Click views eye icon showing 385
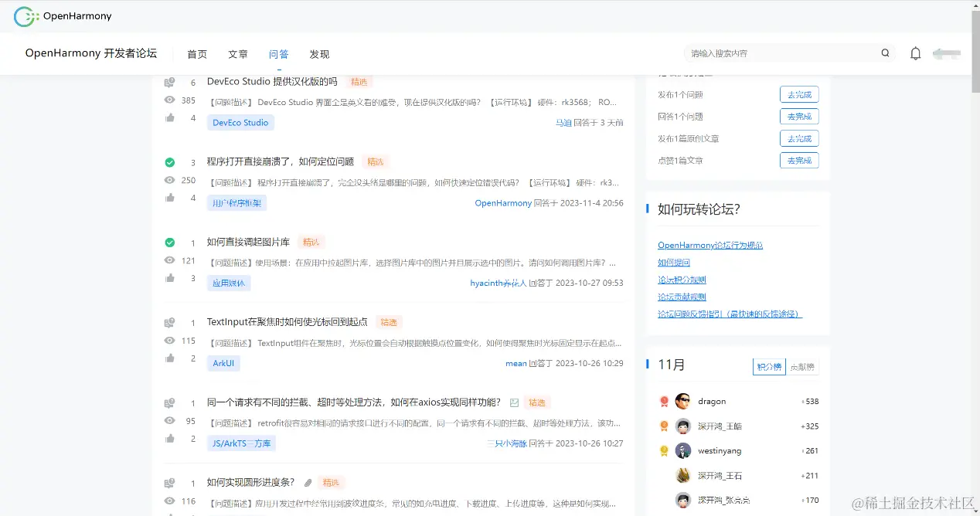Image resolution: width=980 pixels, height=516 pixels. tap(169, 100)
